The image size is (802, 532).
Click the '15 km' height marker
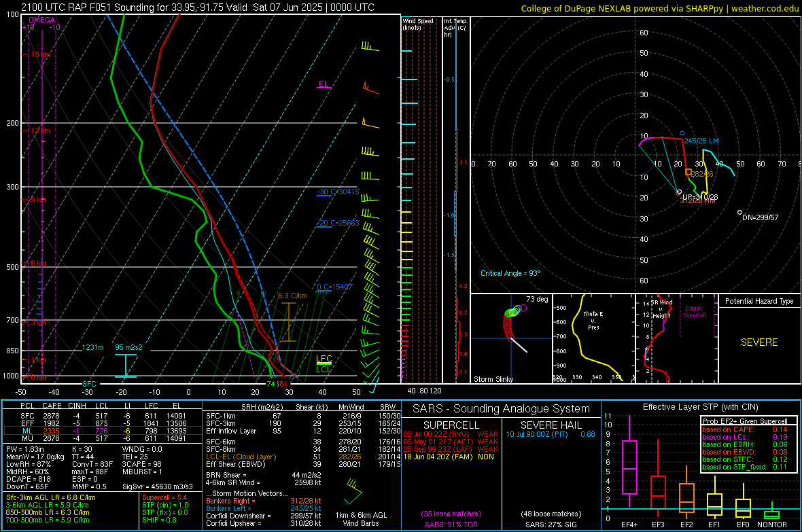coord(40,54)
